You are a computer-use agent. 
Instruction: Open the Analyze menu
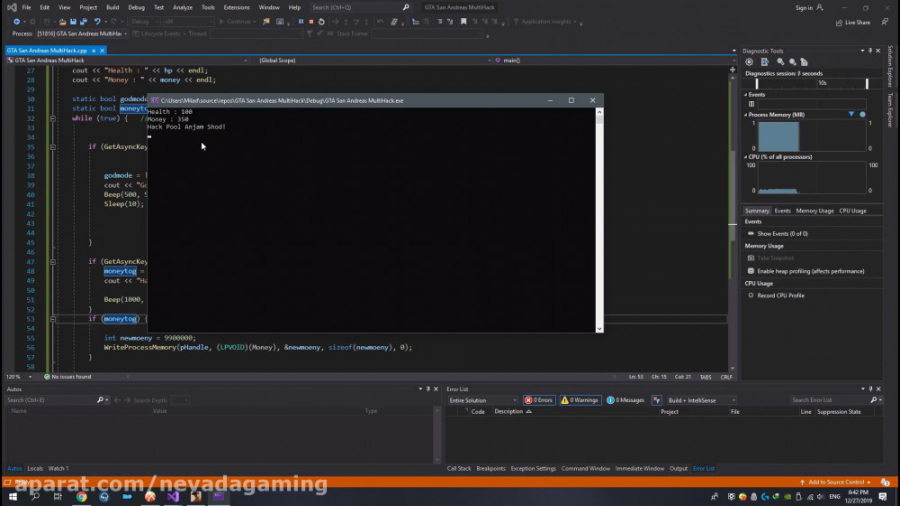pyautogui.click(x=183, y=7)
